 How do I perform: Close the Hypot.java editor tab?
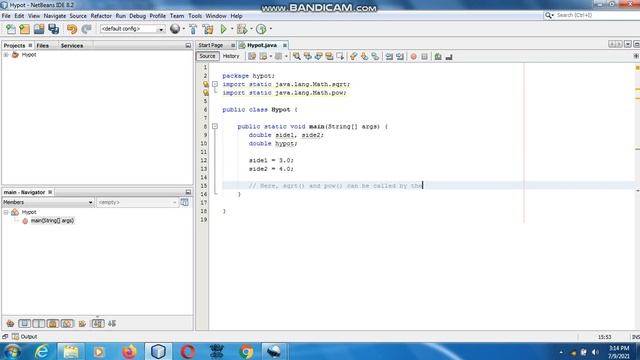pos(285,45)
